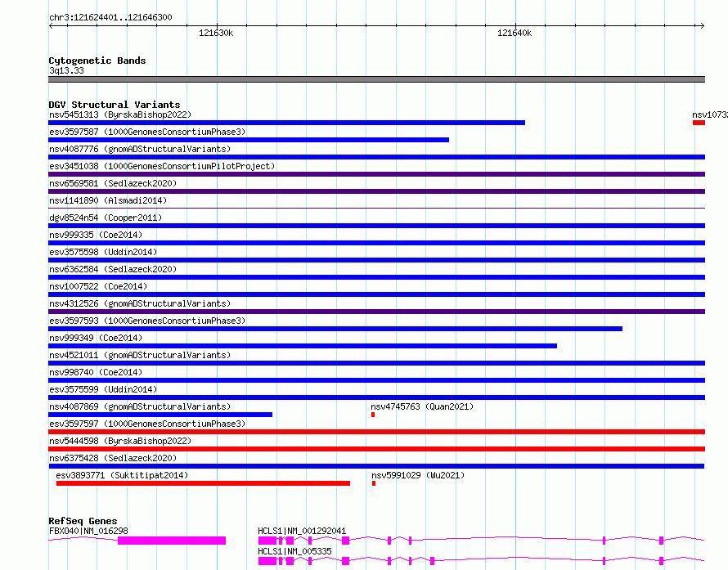The width and height of the screenshot is (728, 570).
Task: Click the first esv3575598 (Uddin2014) label
Action: (x=103, y=252)
